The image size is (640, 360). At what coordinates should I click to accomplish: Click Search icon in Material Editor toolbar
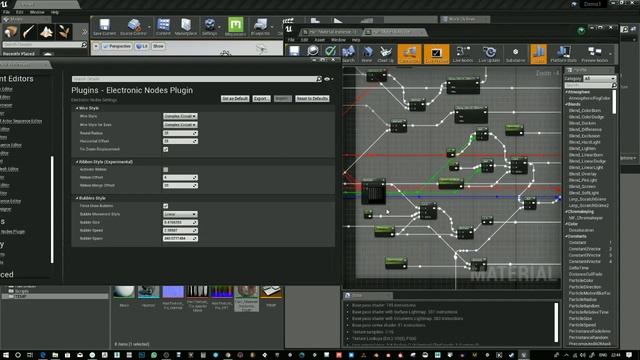348,54
